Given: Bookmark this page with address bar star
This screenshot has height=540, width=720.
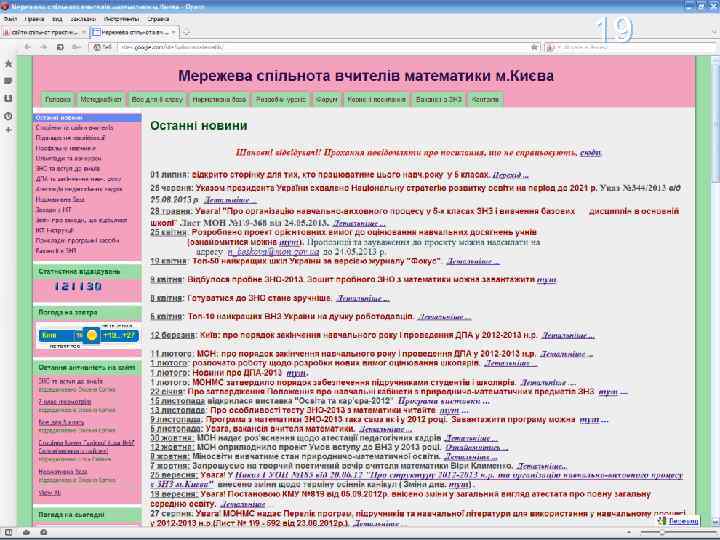Looking at the screenshot, I should [x=534, y=47].
